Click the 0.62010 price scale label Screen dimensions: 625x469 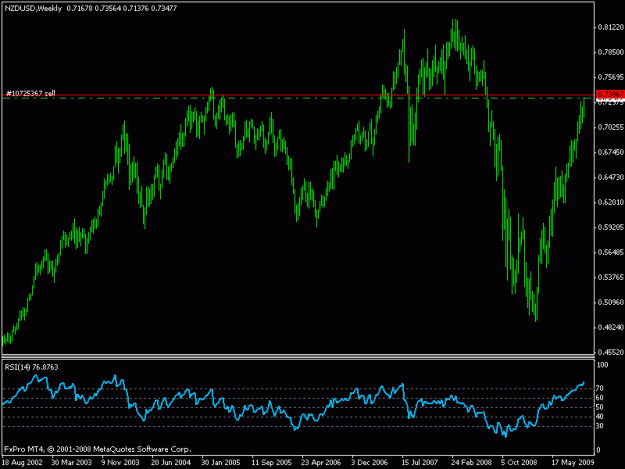[611, 202]
